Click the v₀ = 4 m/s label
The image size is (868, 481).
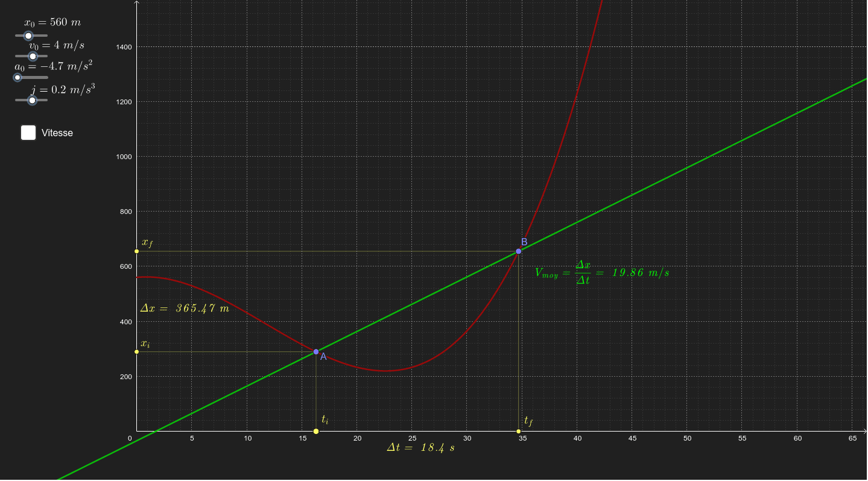(x=57, y=45)
